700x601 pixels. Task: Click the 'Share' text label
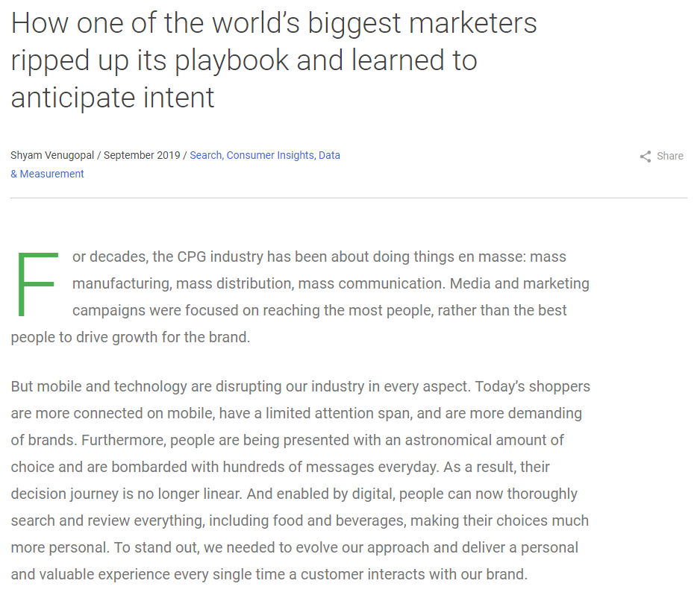tap(670, 156)
